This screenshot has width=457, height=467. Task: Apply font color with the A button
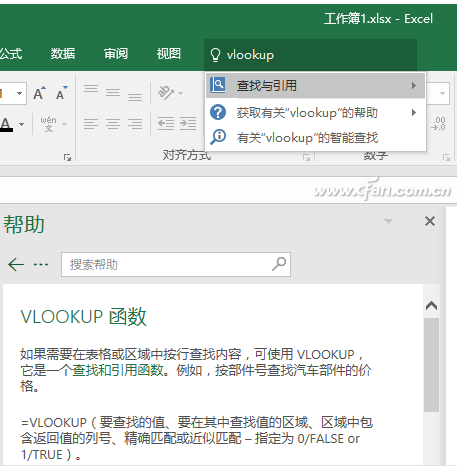coord(6,124)
